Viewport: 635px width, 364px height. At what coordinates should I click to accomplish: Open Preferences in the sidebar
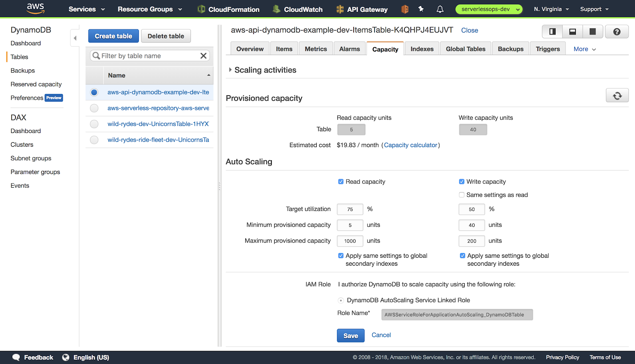[27, 98]
